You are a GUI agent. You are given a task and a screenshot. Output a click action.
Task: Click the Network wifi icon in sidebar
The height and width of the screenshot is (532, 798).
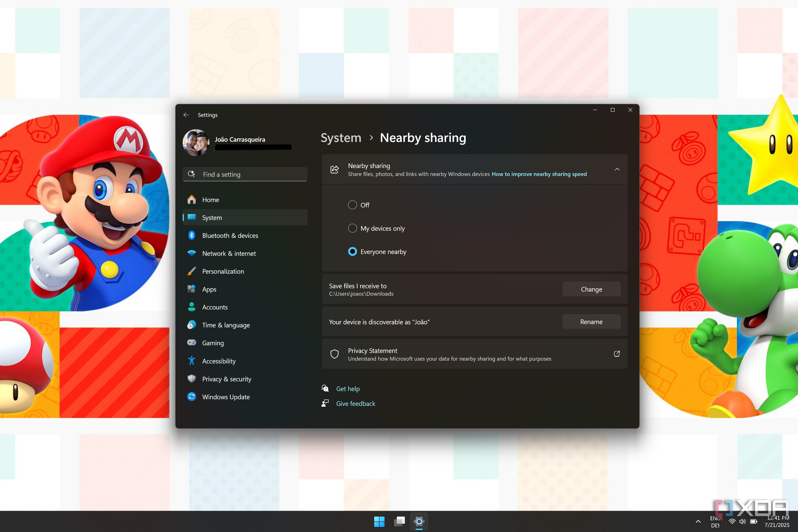(x=192, y=253)
